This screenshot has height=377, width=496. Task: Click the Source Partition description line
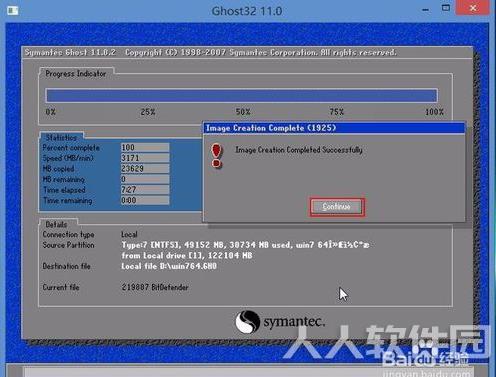(245, 245)
